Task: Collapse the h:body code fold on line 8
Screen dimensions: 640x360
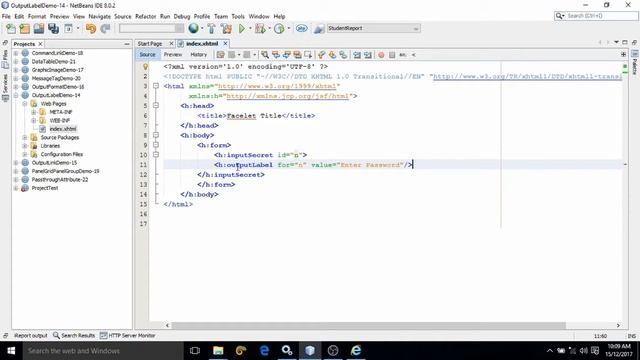Action: (x=156, y=135)
